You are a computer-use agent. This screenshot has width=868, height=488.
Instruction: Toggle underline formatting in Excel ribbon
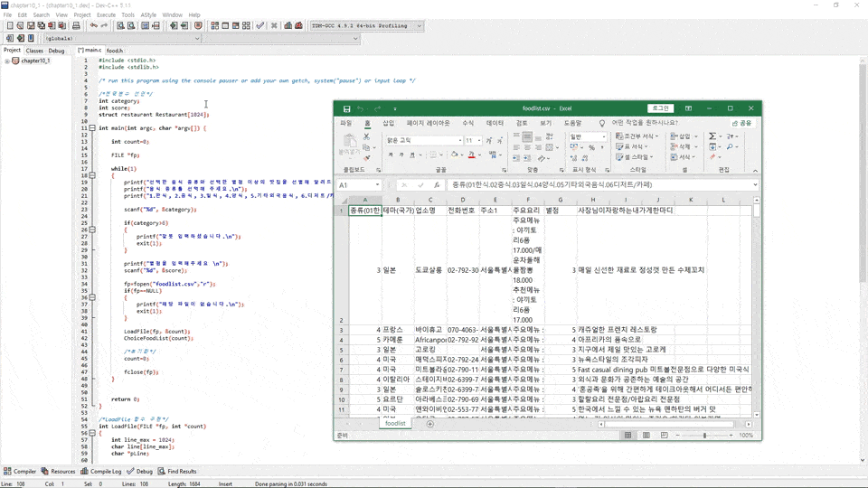(x=412, y=155)
